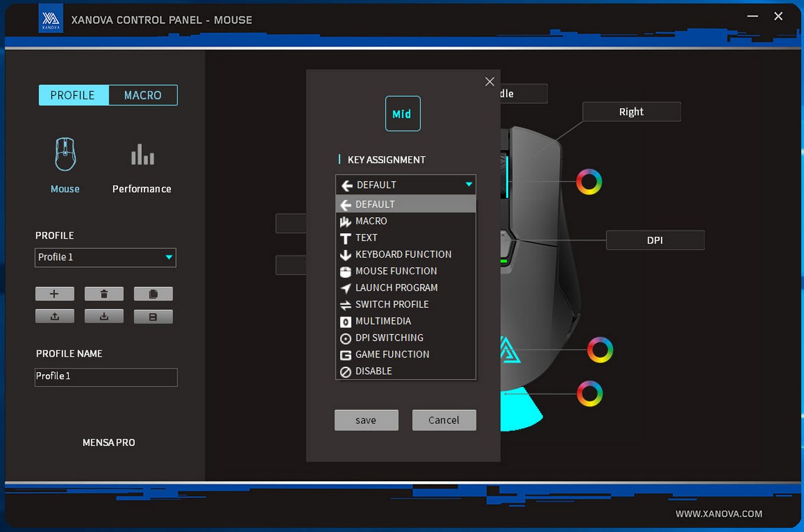Expand the Profile 1 dropdown
The height and width of the screenshot is (532, 804).
(106, 258)
